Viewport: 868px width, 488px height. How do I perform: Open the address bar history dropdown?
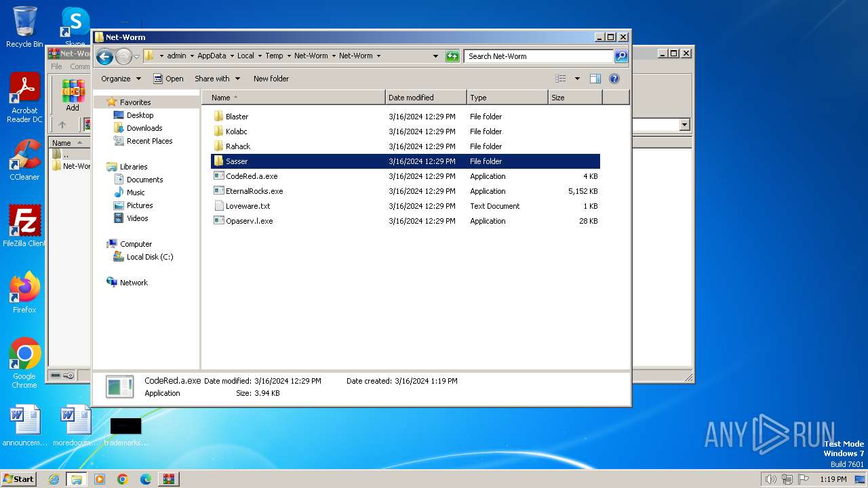click(435, 56)
